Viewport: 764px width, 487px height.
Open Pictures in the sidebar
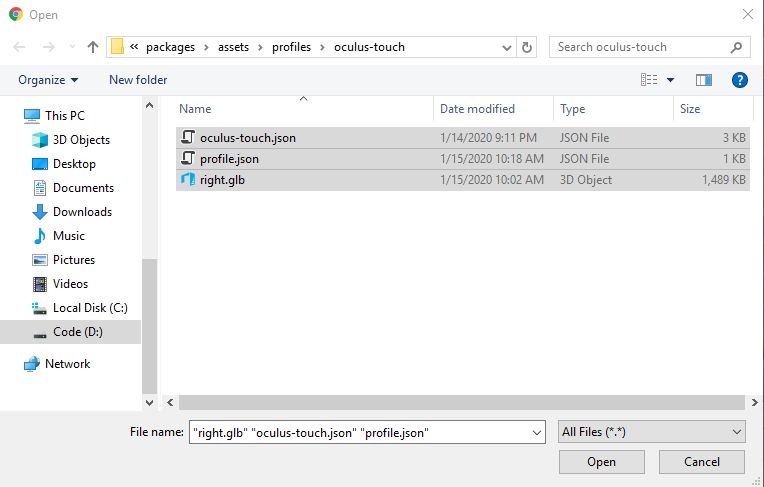[x=74, y=259]
